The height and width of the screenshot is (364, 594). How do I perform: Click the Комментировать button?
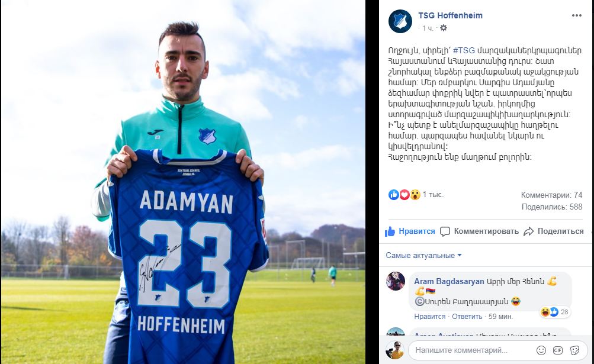pyautogui.click(x=479, y=231)
